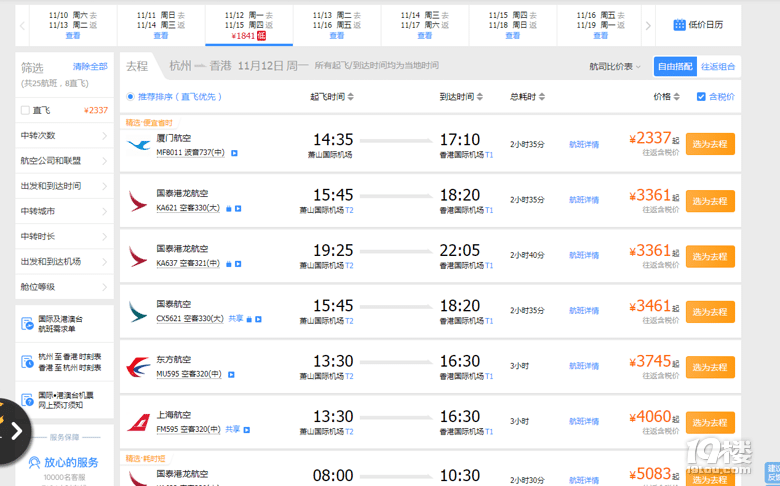780x486 pixels.
Task: Click video icon next to FM595 flight
Action: pyautogui.click(x=247, y=429)
